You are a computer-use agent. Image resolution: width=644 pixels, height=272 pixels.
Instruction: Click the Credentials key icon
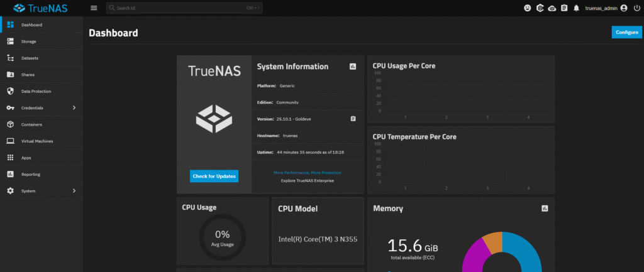coord(11,108)
